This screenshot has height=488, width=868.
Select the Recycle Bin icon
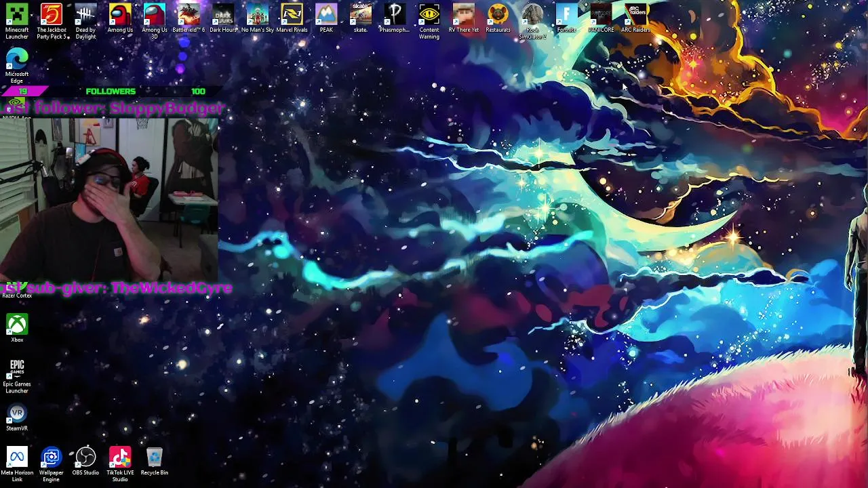pyautogui.click(x=155, y=461)
